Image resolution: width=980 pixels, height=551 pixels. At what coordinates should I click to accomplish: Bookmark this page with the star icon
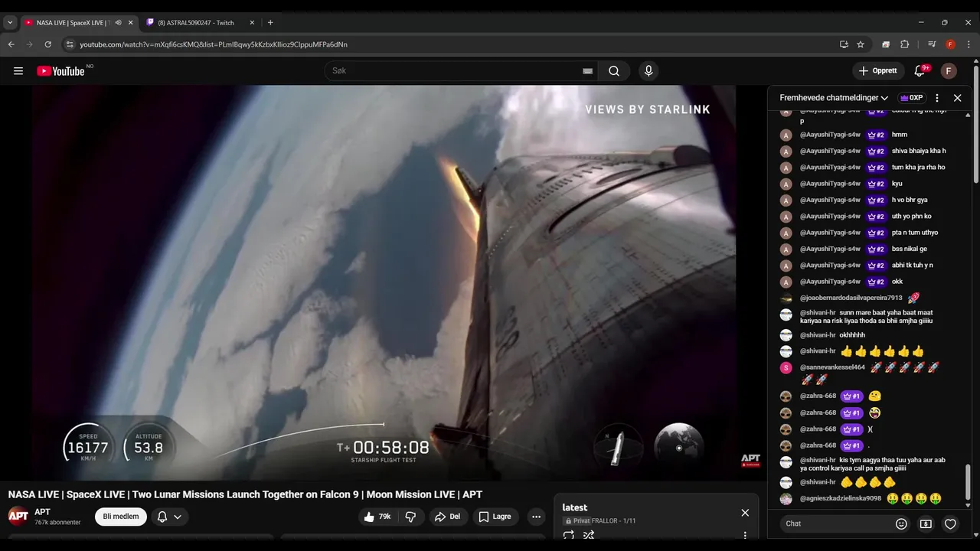[x=861, y=44]
